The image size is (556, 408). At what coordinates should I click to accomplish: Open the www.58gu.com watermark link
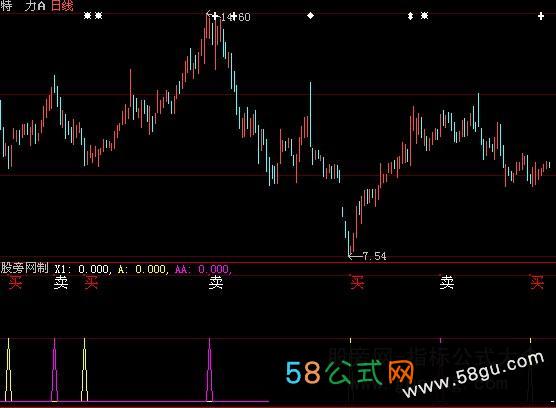tap(473, 374)
